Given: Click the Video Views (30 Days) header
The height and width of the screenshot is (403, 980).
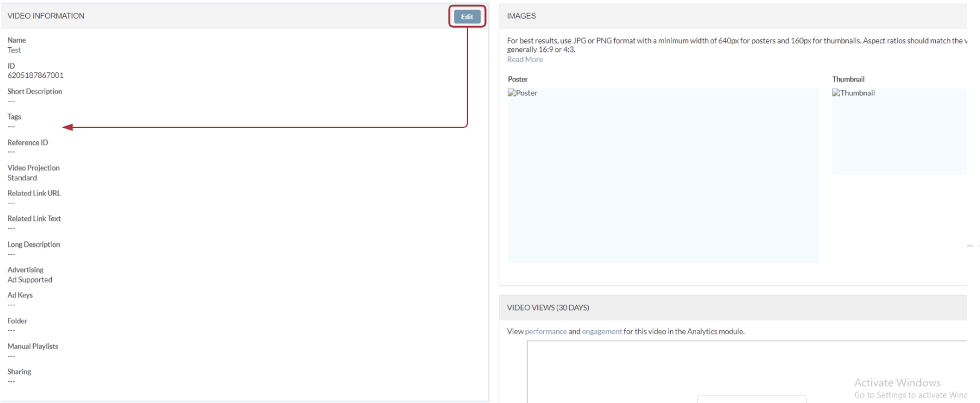Looking at the screenshot, I should [x=548, y=308].
